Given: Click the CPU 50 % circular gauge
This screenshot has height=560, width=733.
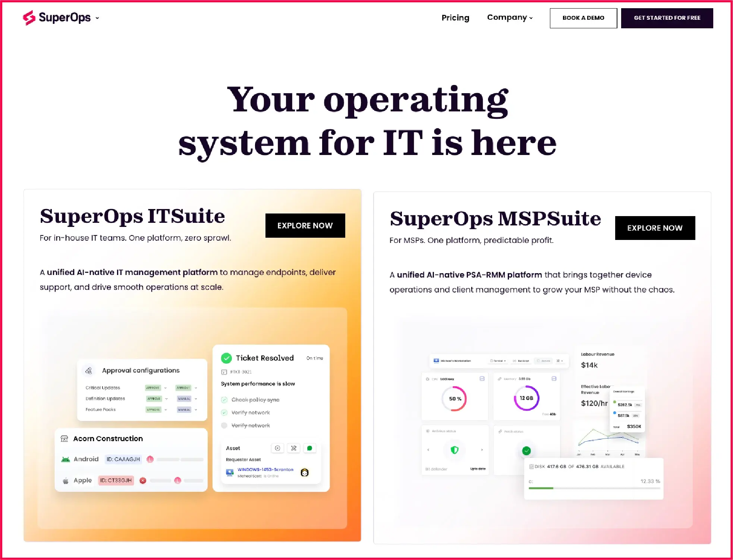Looking at the screenshot, I should point(454,399).
